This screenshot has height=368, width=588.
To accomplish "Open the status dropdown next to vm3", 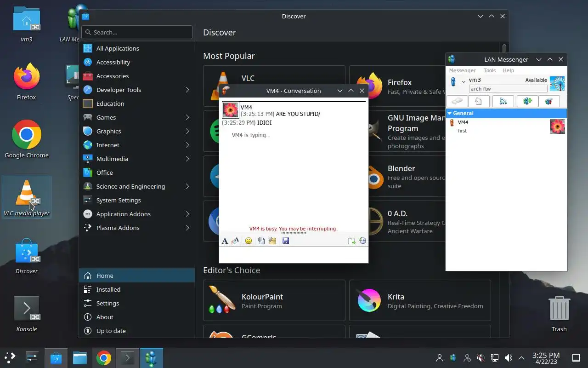I will (464, 82).
